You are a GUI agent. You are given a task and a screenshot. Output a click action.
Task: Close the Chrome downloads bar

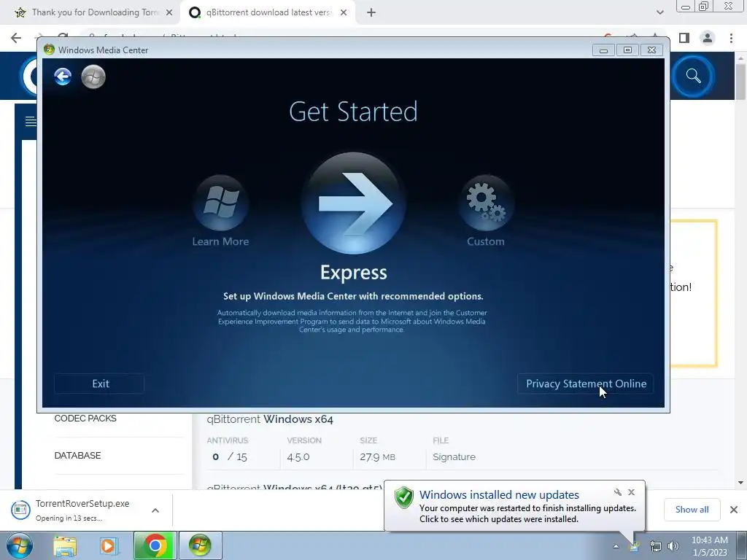click(x=734, y=510)
